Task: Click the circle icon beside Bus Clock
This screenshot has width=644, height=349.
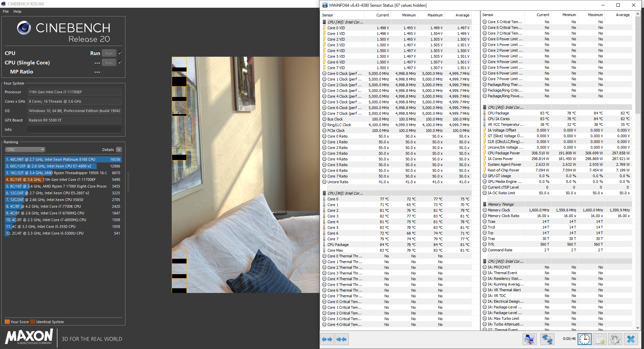Action: [x=324, y=119]
